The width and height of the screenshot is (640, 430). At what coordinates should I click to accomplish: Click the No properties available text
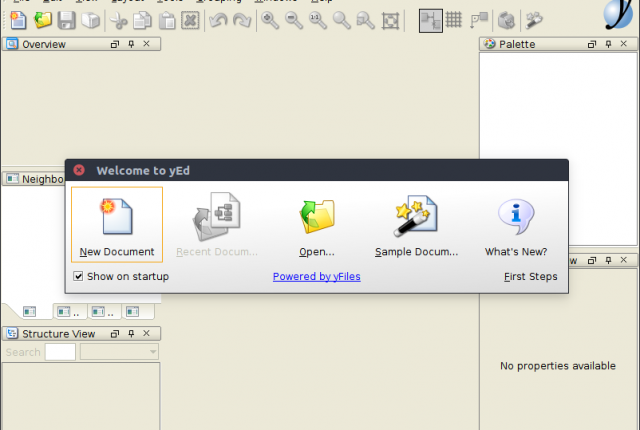click(558, 366)
